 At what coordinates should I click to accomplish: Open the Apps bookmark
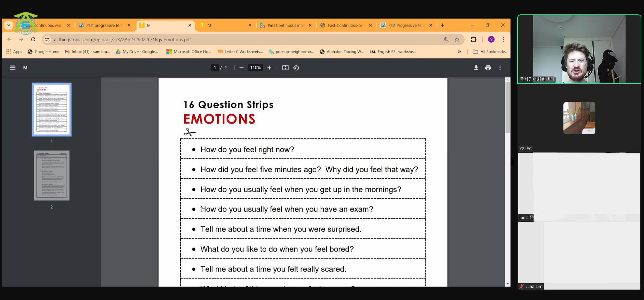(14, 52)
